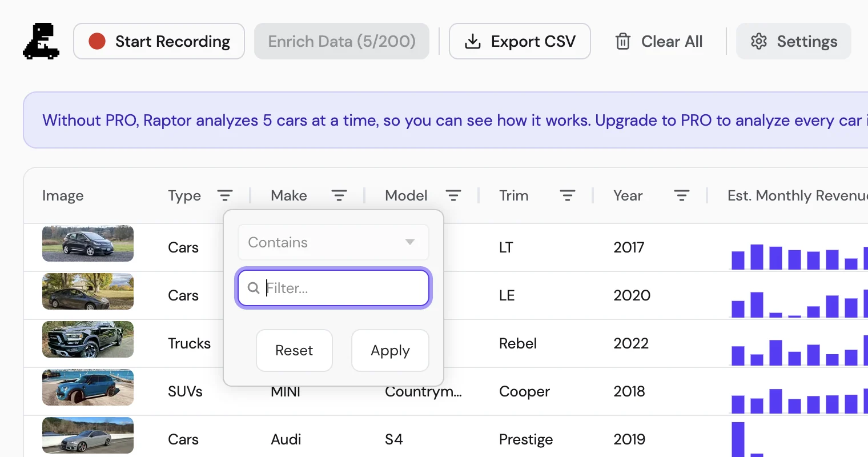Open the black Rebel truck thumbnail
The image size is (868, 457).
88,339
